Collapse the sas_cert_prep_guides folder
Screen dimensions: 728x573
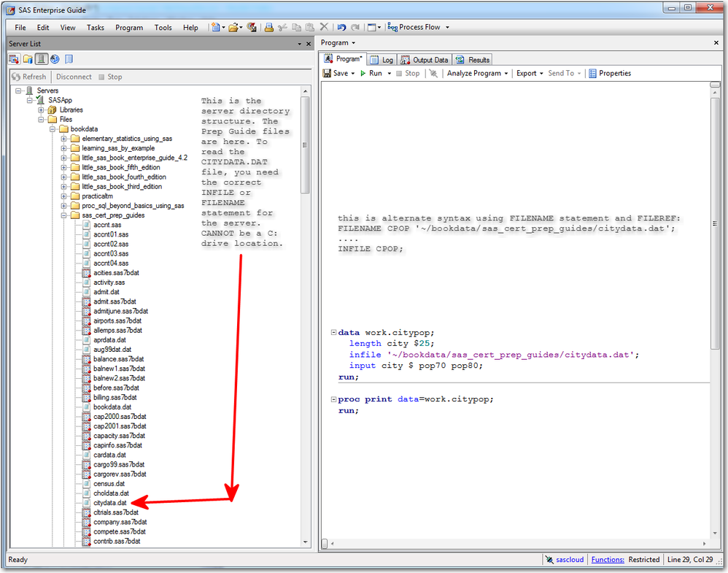(x=64, y=215)
